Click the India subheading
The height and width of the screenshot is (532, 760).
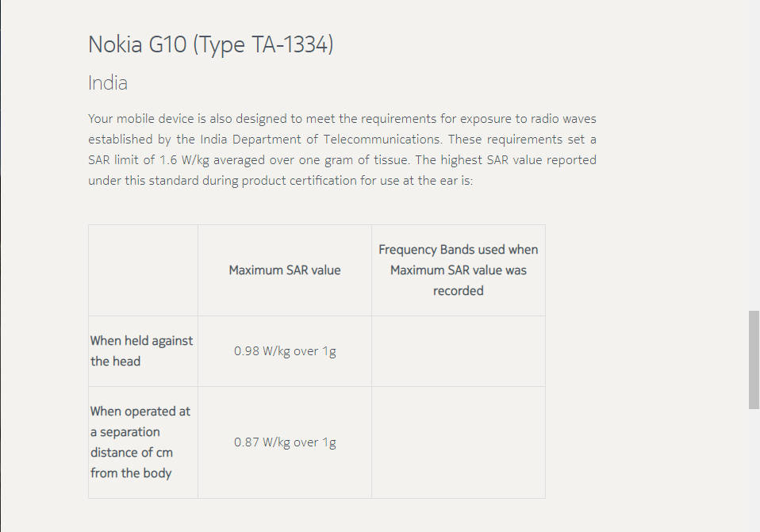tap(108, 83)
